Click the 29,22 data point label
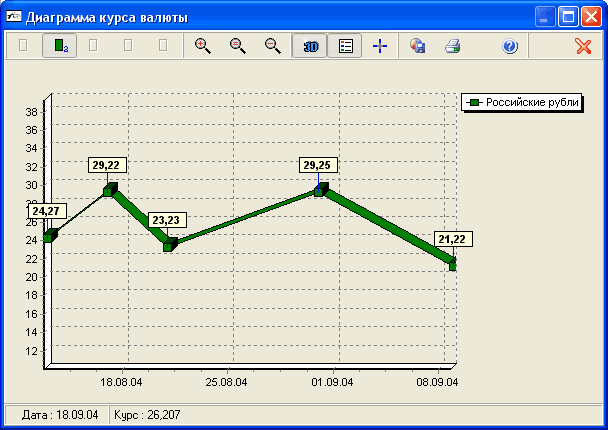This screenshot has height=430, width=608. tap(107, 165)
